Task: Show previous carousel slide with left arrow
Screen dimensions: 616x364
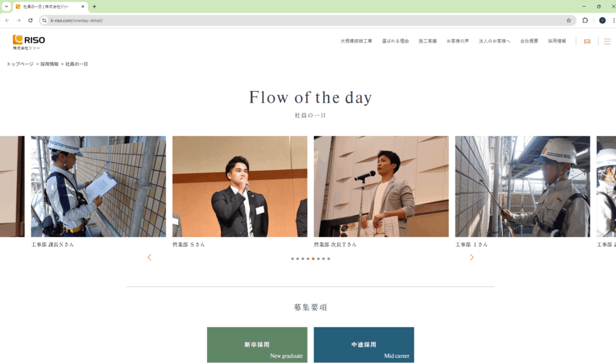Action: pos(149,257)
